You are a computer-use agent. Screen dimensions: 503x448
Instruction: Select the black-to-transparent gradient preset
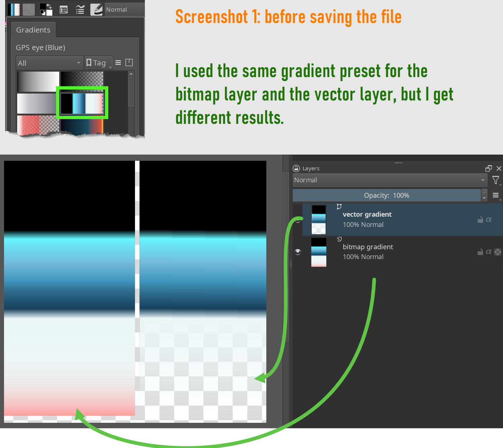click(x=82, y=81)
